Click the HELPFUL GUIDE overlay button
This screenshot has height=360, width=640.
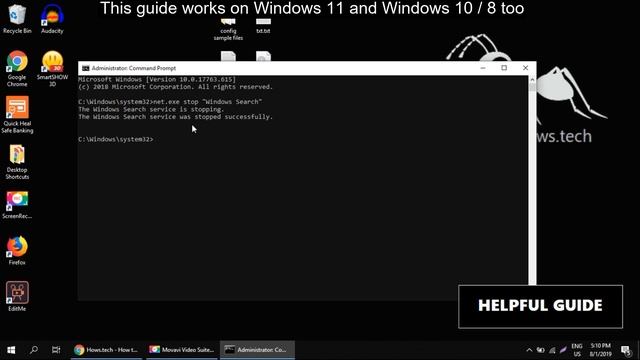pyautogui.click(x=540, y=307)
